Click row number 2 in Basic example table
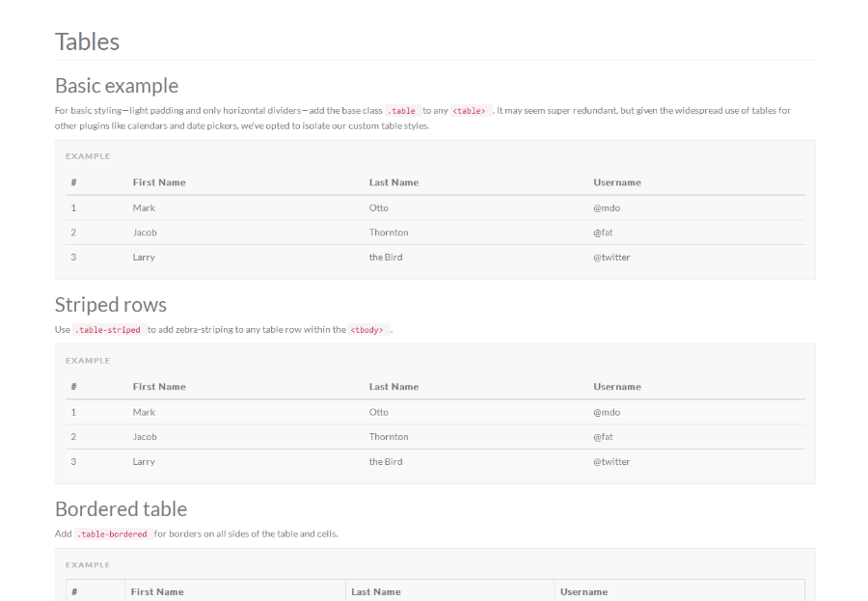This screenshot has width=868, height=601. click(x=73, y=232)
